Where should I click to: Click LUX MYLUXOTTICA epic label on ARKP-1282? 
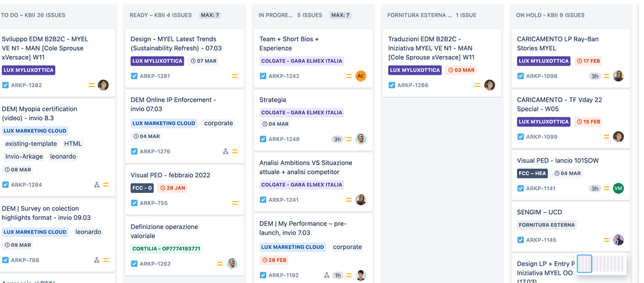tap(29, 70)
